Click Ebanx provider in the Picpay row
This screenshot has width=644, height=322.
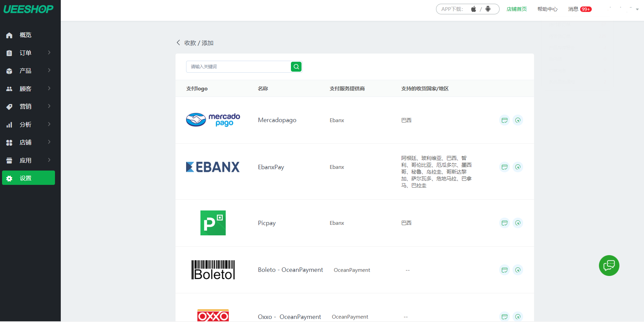pyautogui.click(x=337, y=223)
